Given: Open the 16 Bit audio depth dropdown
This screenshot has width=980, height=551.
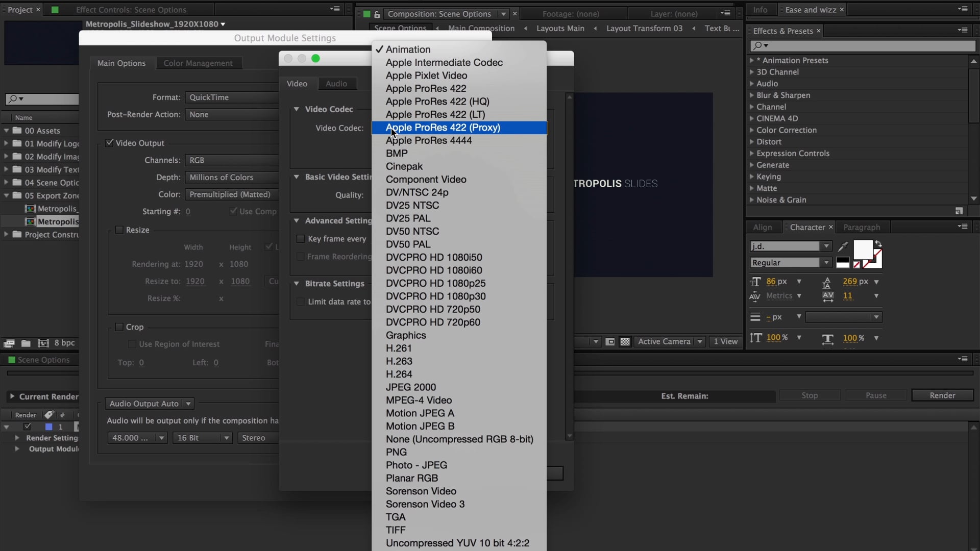Looking at the screenshot, I should (x=203, y=438).
